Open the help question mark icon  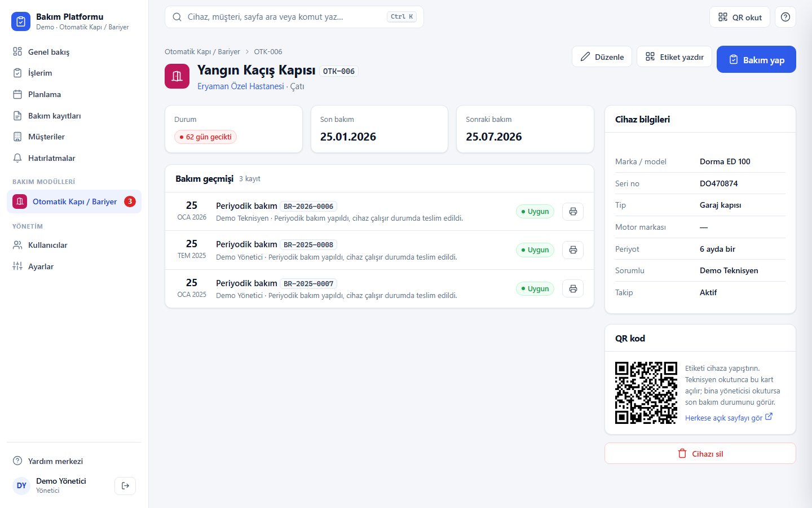pyautogui.click(x=785, y=17)
